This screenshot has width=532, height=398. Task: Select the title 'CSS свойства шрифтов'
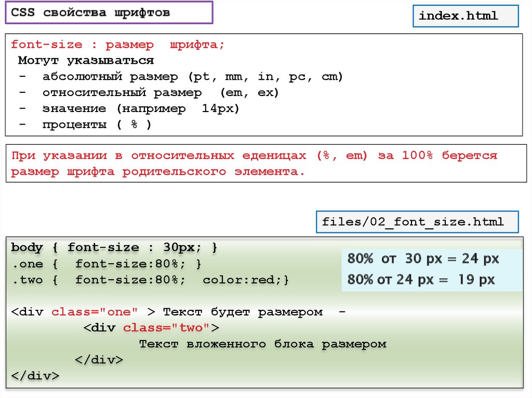coord(90,12)
